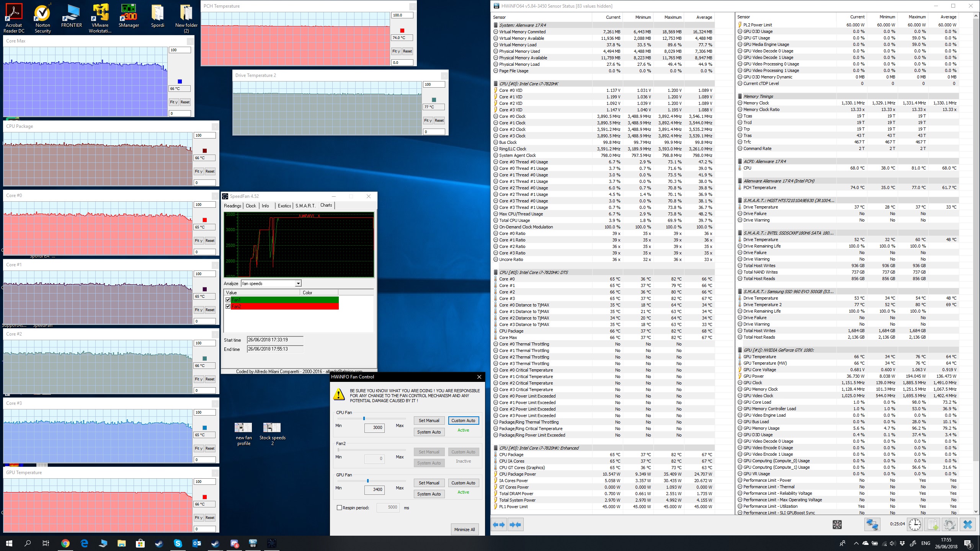The width and height of the screenshot is (980, 551).
Task: Switch to SpeedFan Info tab
Action: [265, 206]
